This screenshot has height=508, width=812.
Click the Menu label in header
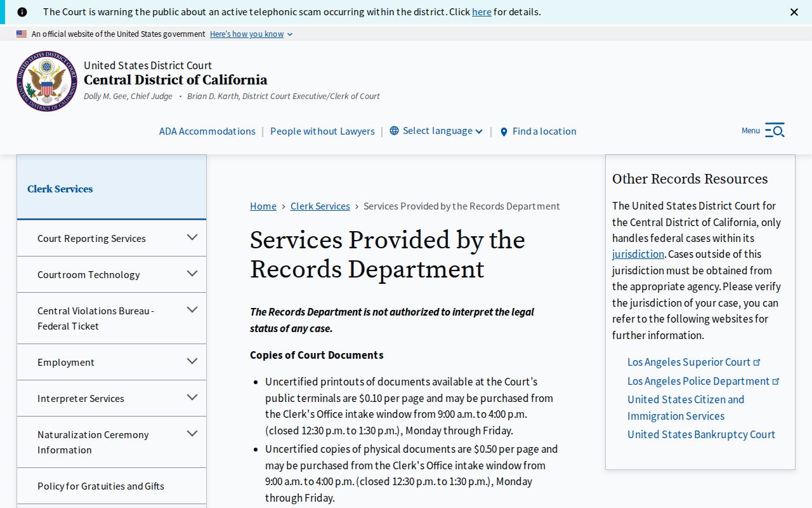[750, 131]
